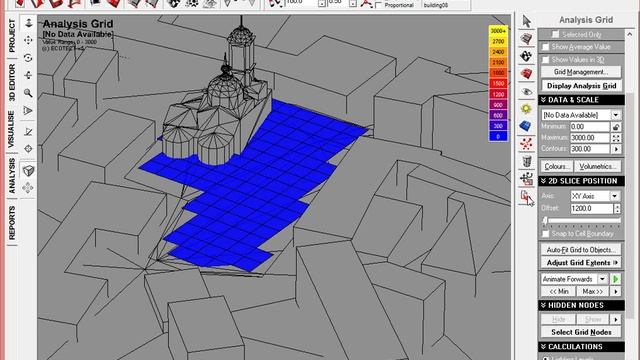Select the four-arrow move view tool
This screenshot has width=640, height=360.
28,188
